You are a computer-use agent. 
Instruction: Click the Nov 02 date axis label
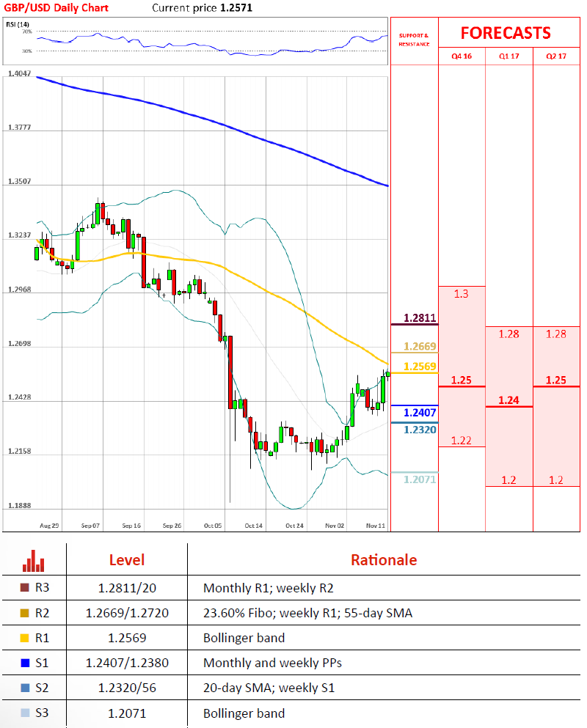pos(335,526)
